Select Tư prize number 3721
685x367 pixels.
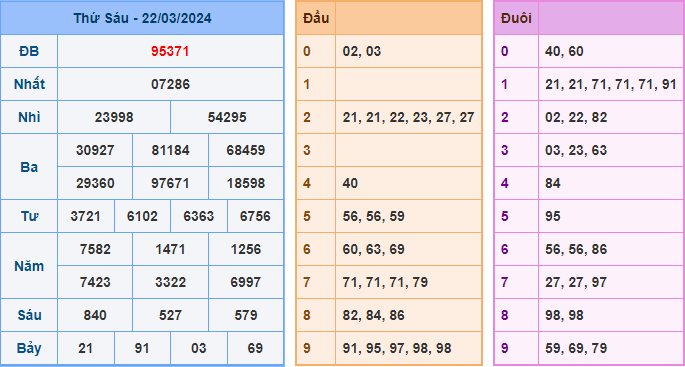[x=86, y=216]
